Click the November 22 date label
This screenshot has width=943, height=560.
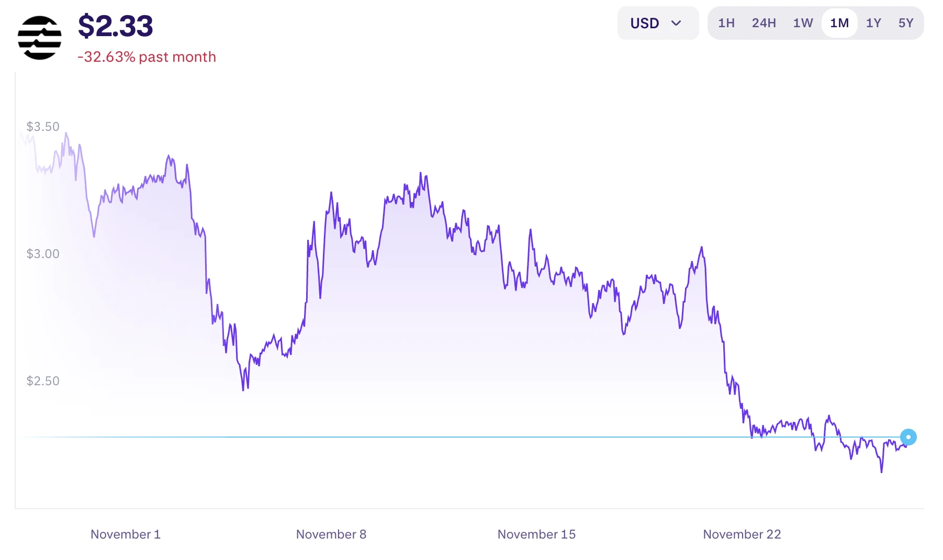pos(742,534)
